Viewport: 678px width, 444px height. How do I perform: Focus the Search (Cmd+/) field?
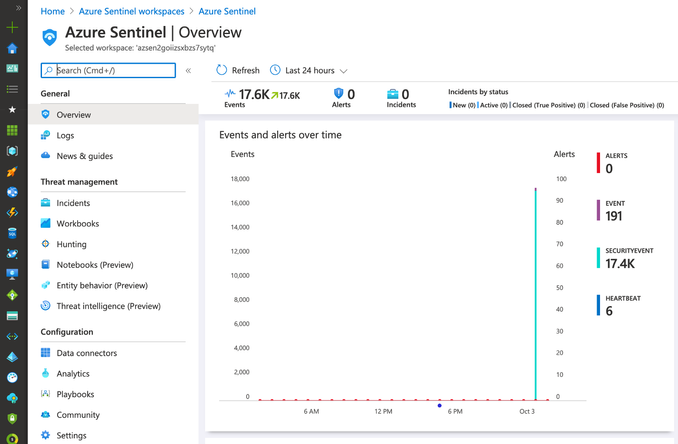point(108,70)
